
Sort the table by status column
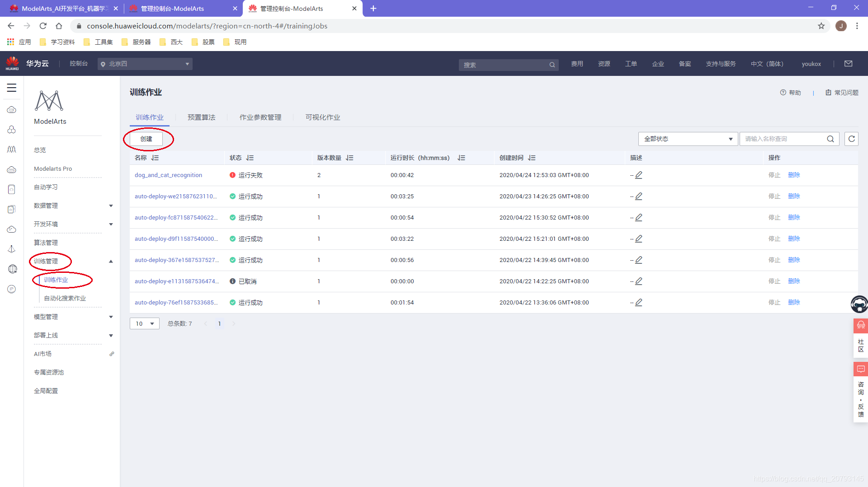click(x=250, y=158)
